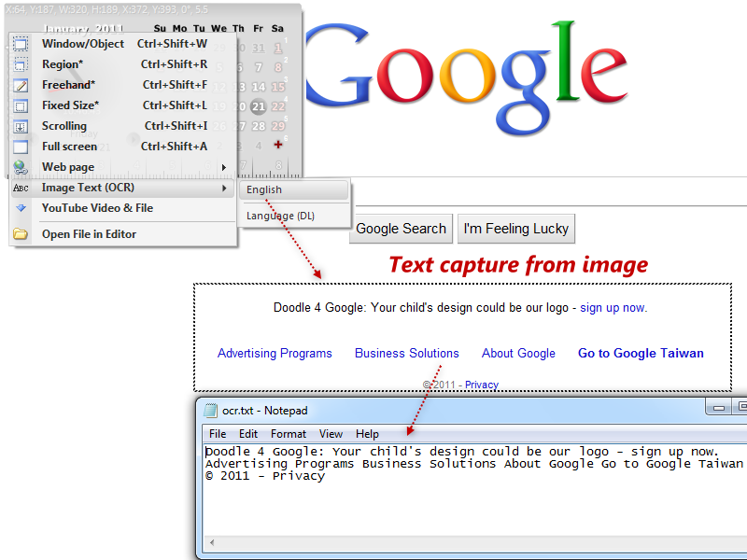Select calendar day 14
Screen dimensions: 747x560
(259, 87)
